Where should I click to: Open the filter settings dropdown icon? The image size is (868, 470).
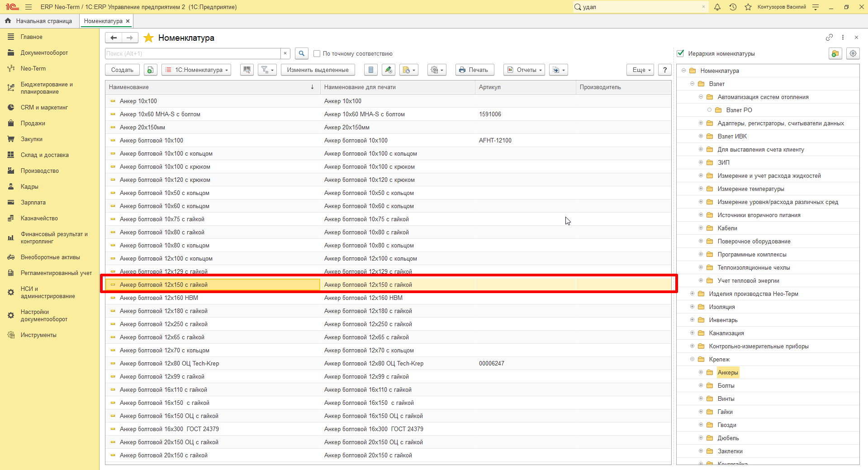(267, 70)
